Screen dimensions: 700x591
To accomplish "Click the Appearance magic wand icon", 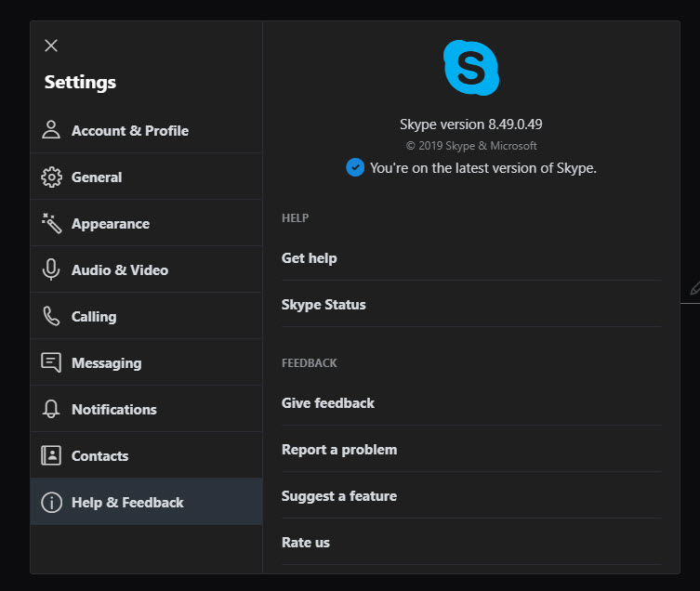I will point(51,223).
